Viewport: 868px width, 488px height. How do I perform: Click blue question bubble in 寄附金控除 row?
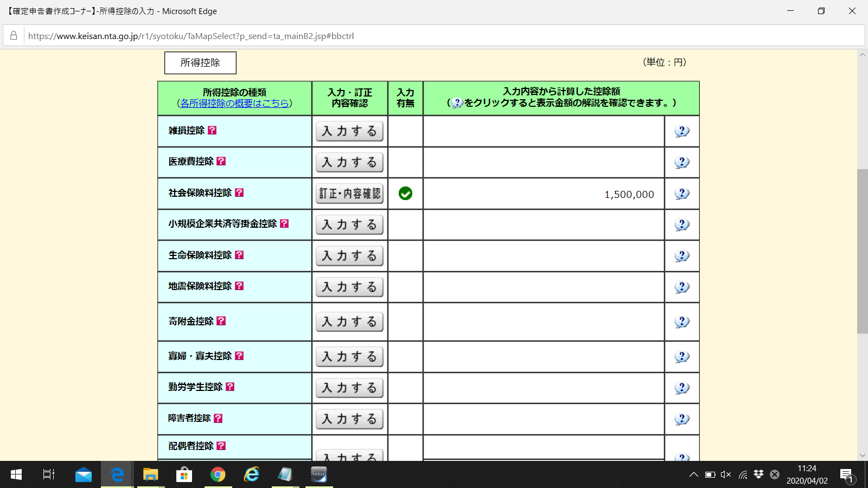click(681, 322)
